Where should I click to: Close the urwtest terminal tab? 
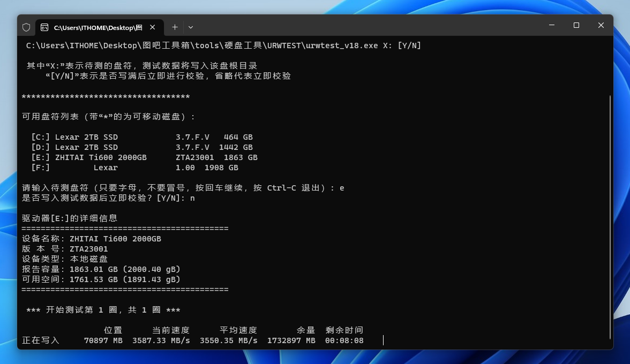pos(153,27)
